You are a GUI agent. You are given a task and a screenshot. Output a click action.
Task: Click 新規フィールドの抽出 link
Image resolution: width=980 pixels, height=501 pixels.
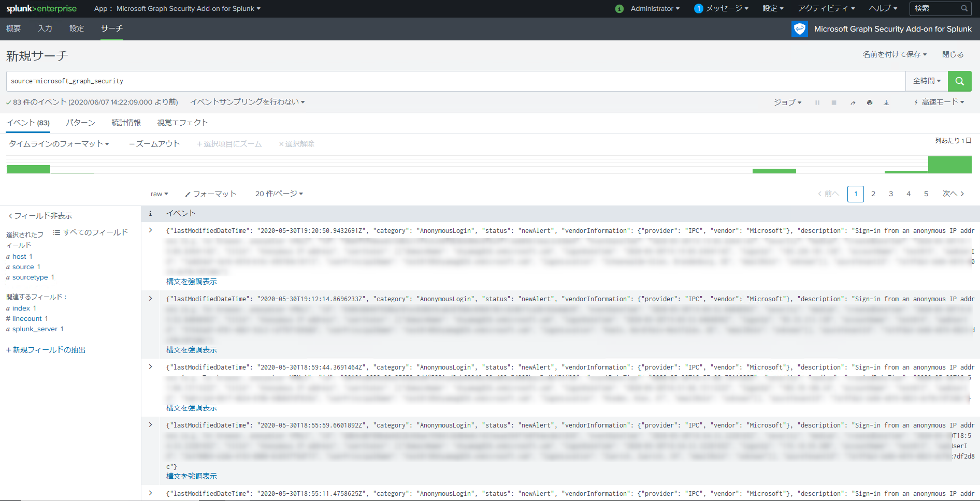coord(46,350)
